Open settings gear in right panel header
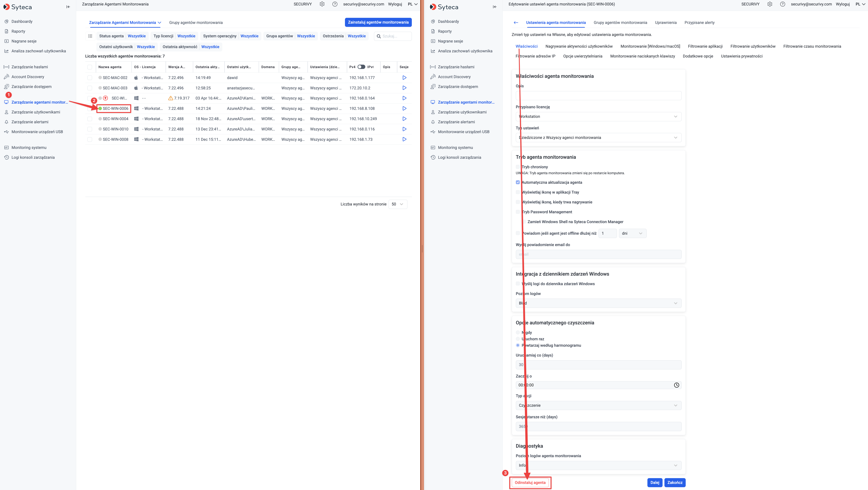 tap(770, 4)
